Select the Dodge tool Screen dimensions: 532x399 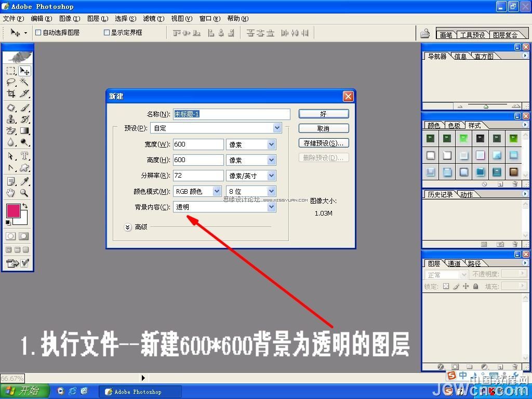24,142
